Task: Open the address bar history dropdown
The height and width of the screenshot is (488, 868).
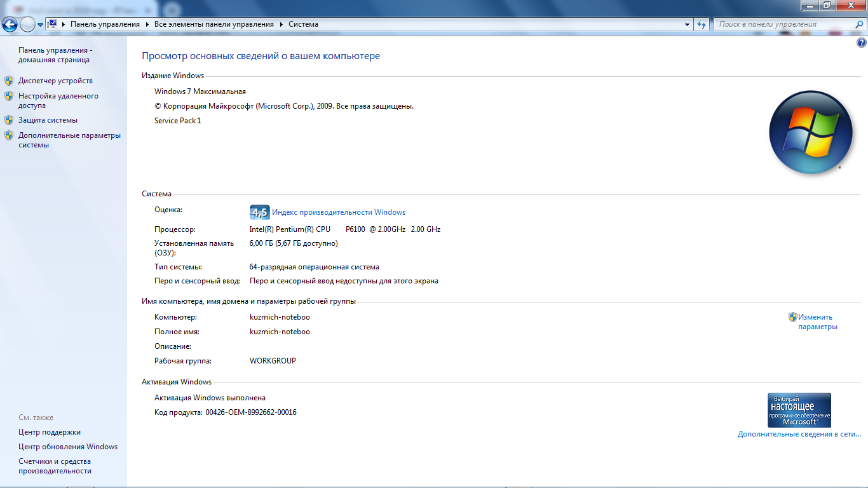Action: [x=688, y=24]
